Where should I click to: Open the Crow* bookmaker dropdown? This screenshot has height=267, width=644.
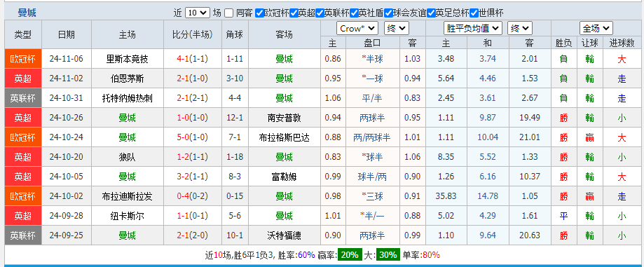pos(357,28)
